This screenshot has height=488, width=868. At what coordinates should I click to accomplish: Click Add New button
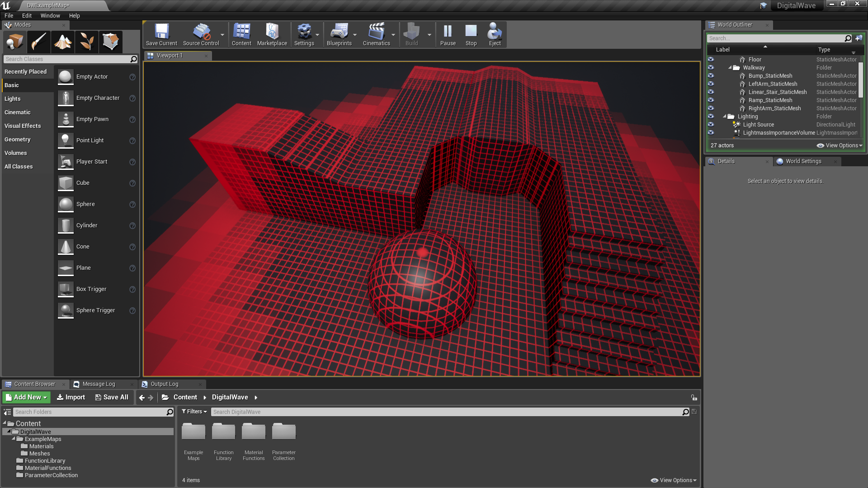(26, 397)
